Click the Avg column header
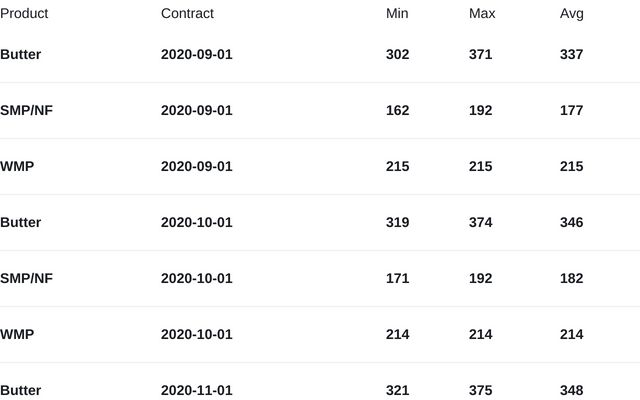Screen dimensions: 640x400 point(572,14)
